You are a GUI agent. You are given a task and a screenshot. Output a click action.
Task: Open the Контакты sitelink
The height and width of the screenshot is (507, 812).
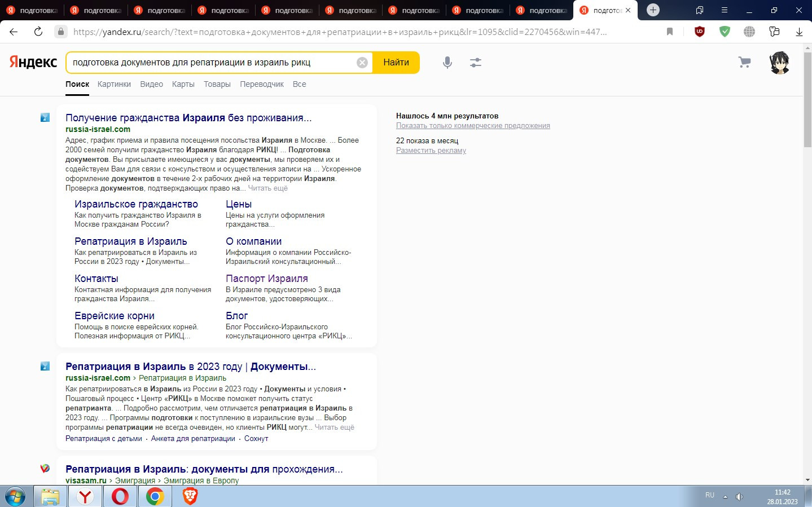tap(96, 279)
